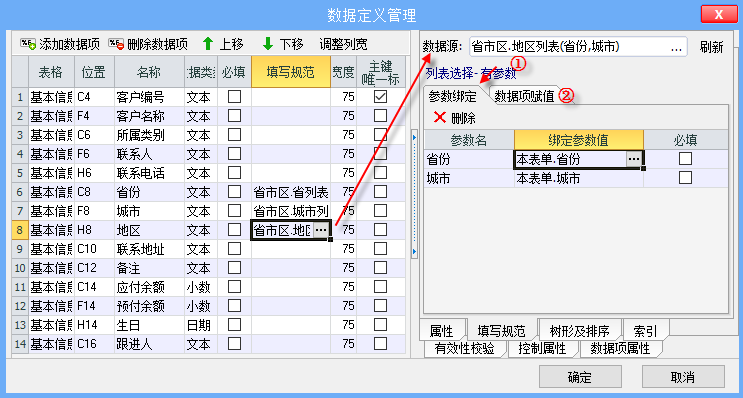Image resolution: width=743 pixels, height=398 pixels.
Task: Click the 客户编号 name cell
Action: [x=149, y=97]
